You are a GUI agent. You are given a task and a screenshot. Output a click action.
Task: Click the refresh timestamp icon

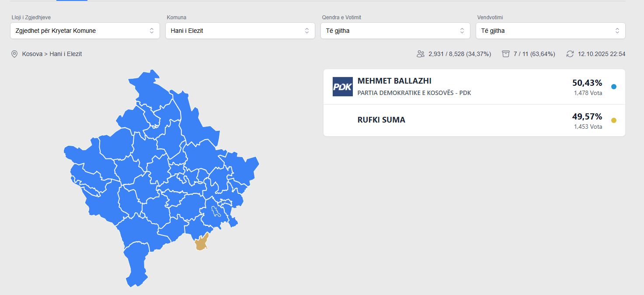pyautogui.click(x=570, y=54)
